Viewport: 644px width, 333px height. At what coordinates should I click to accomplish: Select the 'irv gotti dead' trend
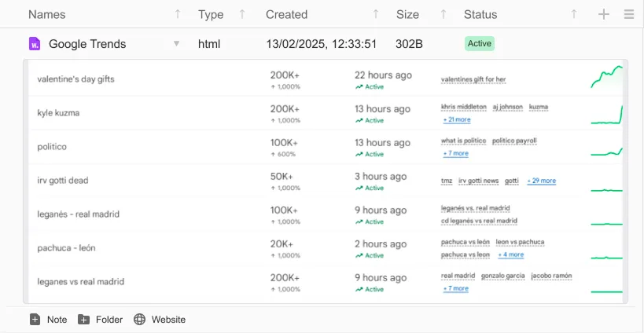coord(63,180)
